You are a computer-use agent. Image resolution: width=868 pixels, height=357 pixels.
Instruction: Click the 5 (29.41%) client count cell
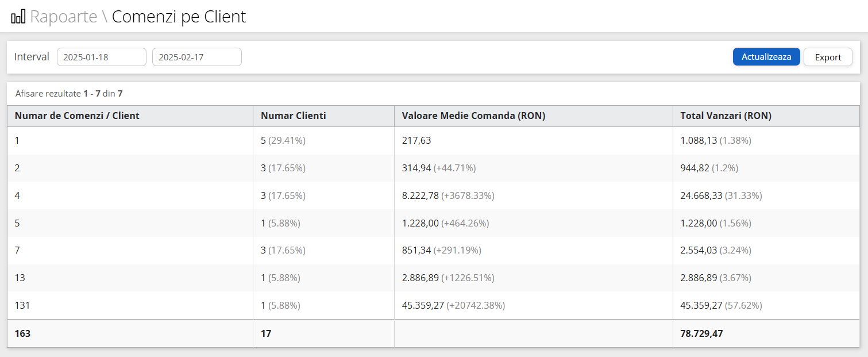click(x=283, y=140)
